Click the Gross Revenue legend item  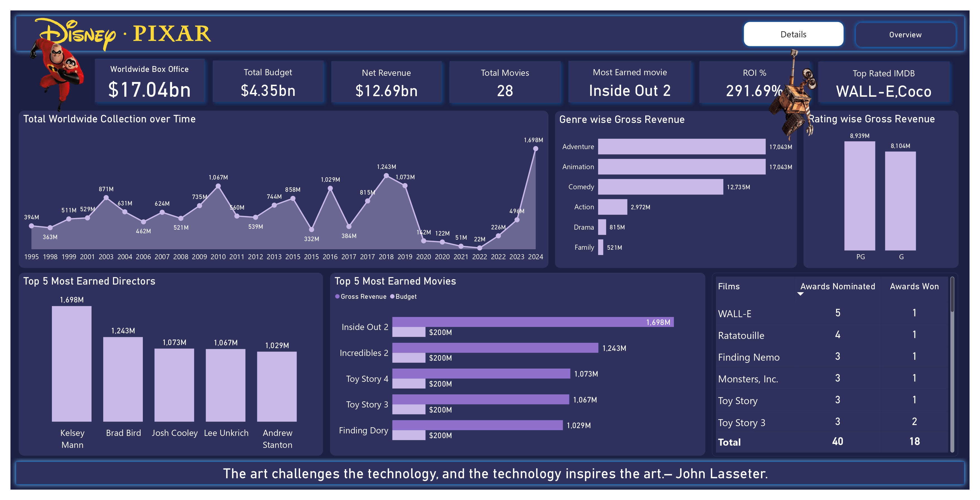pyautogui.click(x=361, y=296)
